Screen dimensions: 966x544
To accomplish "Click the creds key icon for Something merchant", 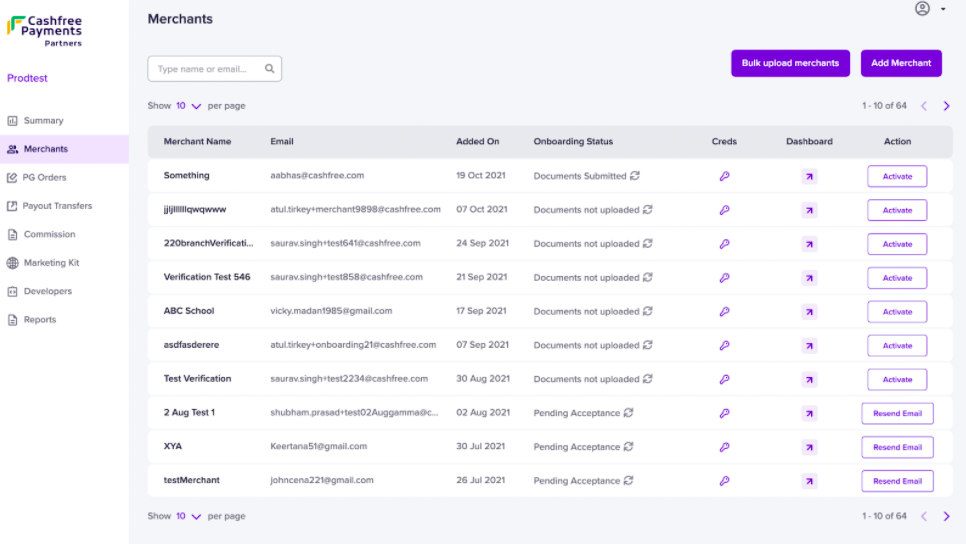I will [724, 176].
